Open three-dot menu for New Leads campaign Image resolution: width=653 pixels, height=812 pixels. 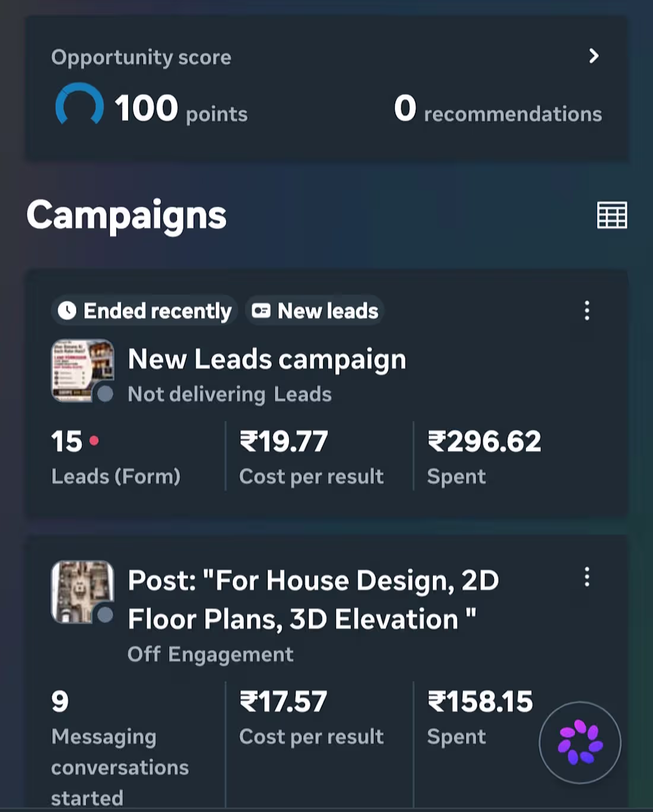587,311
